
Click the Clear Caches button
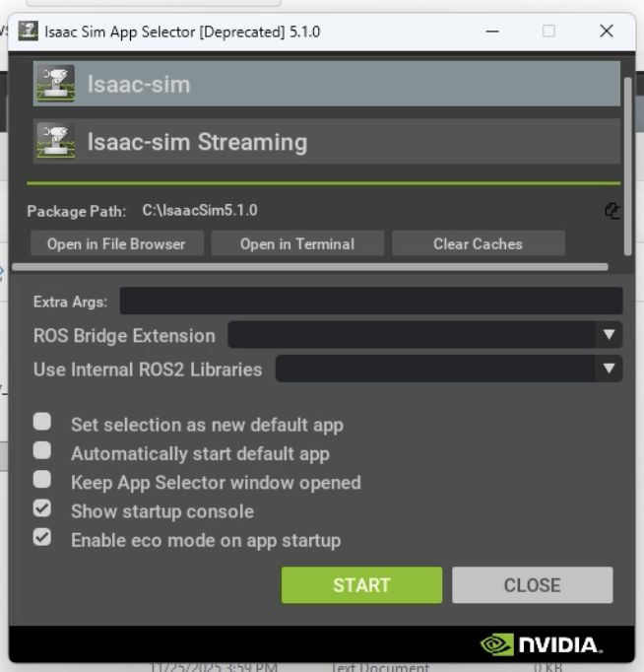[479, 243]
